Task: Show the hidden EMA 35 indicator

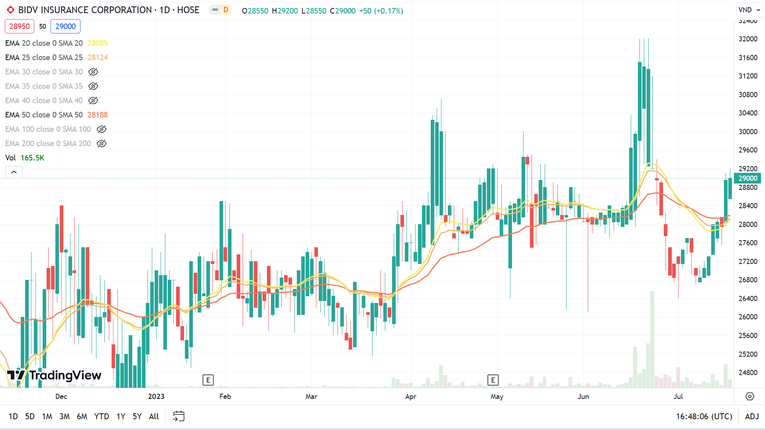Action: click(93, 86)
